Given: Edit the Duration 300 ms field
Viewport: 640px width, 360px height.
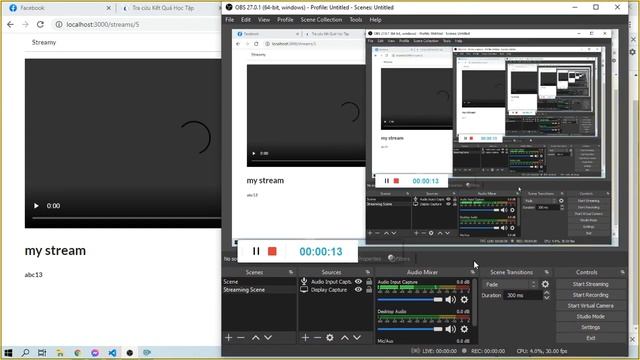Looking at the screenshot, I should (x=524, y=295).
